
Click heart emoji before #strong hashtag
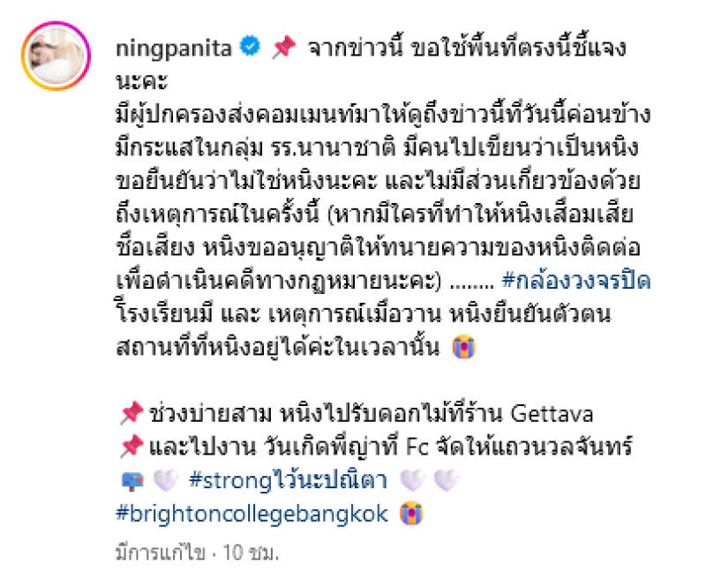165,480
